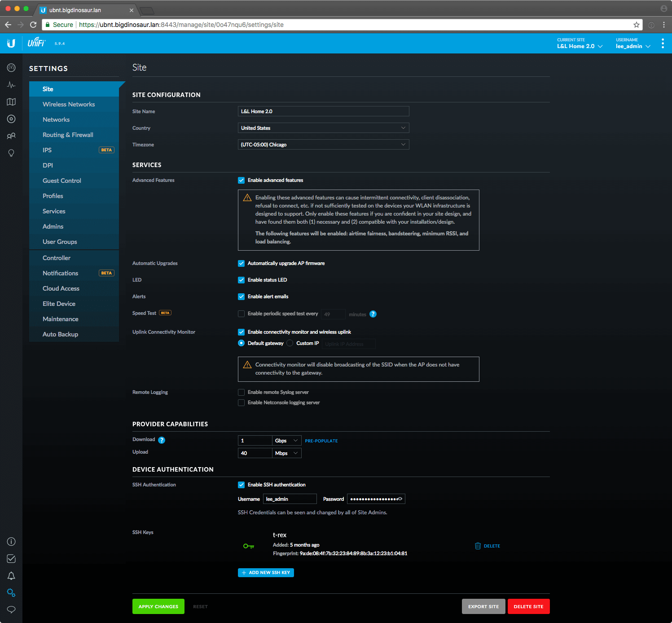Open the Devices icon in sidebar
This screenshot has height=623, width=672.
point(11,119)
